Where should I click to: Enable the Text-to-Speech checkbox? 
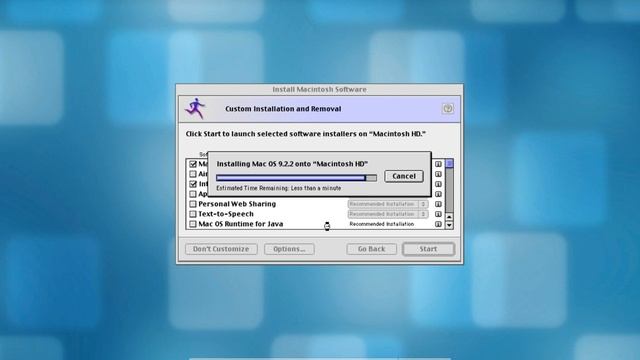point(193,214)
